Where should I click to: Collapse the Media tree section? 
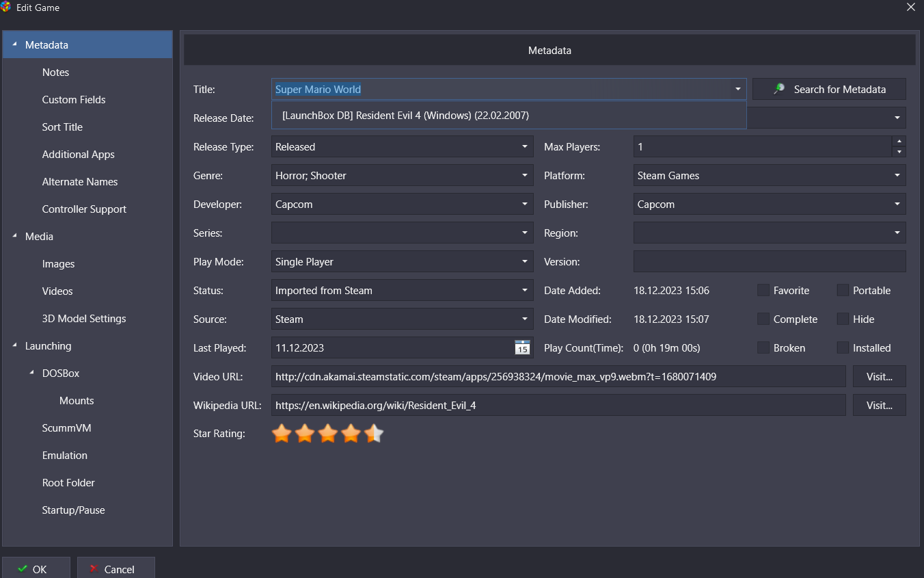(15, 236)
